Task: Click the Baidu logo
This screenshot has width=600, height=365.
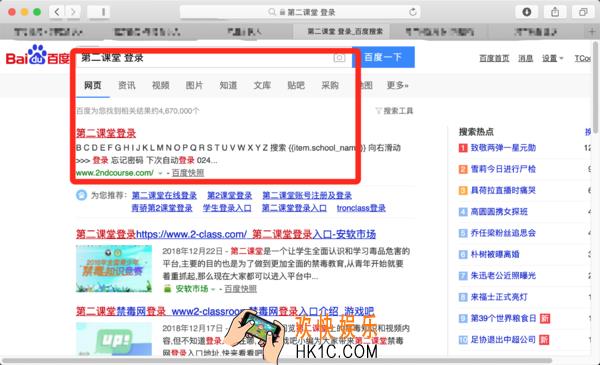Action: point(38,56)
